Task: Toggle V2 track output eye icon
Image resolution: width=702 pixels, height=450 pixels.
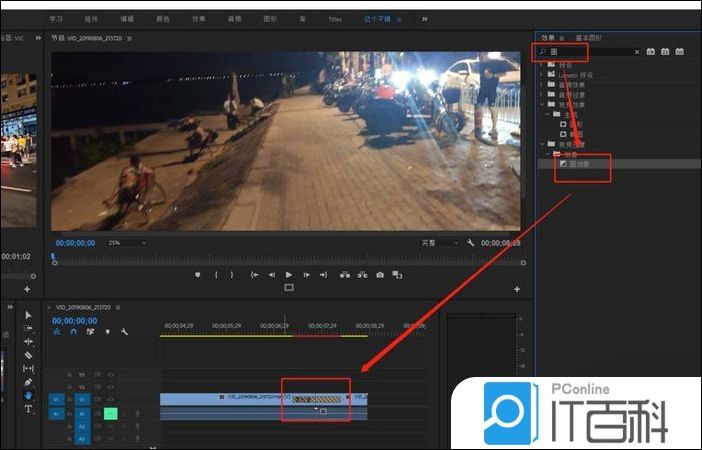Action: point(111,386)
